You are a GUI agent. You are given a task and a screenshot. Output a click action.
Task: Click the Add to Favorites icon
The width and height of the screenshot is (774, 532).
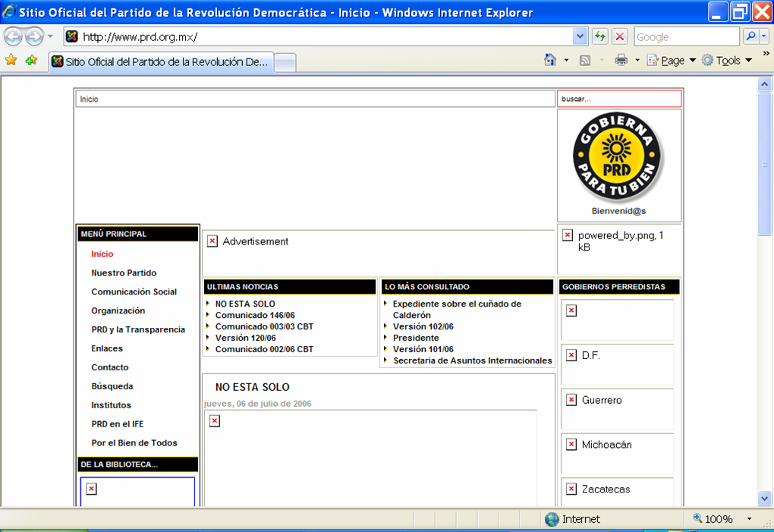pos(31,60)
